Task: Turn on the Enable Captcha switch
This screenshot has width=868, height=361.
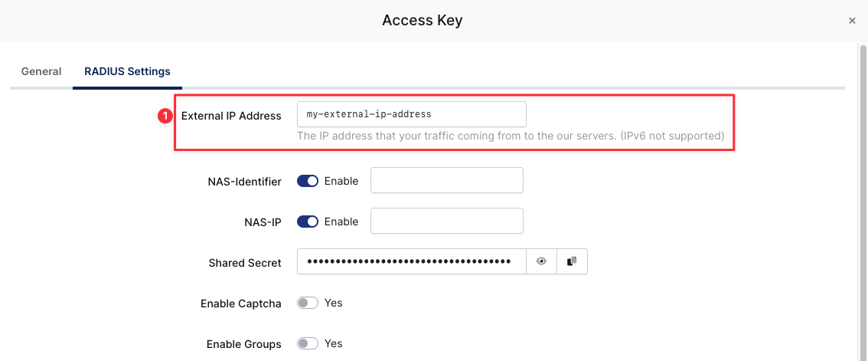Action: click(x=308, y=303)
